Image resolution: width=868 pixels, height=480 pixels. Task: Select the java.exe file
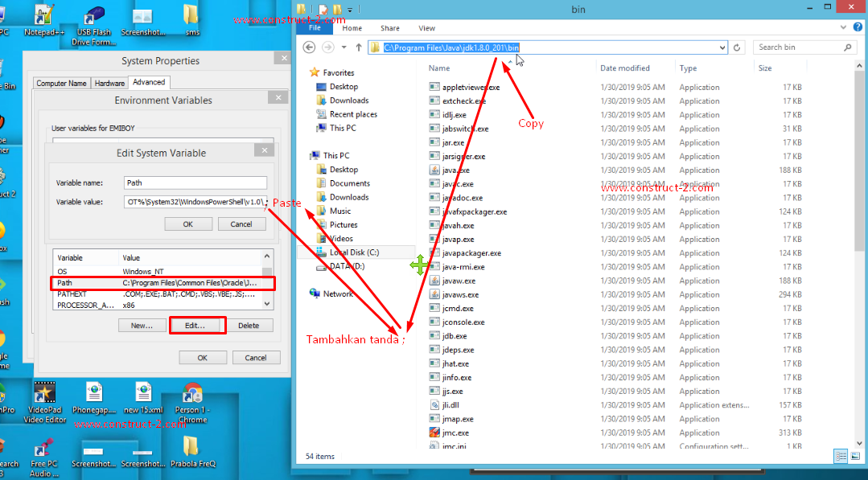455,170
